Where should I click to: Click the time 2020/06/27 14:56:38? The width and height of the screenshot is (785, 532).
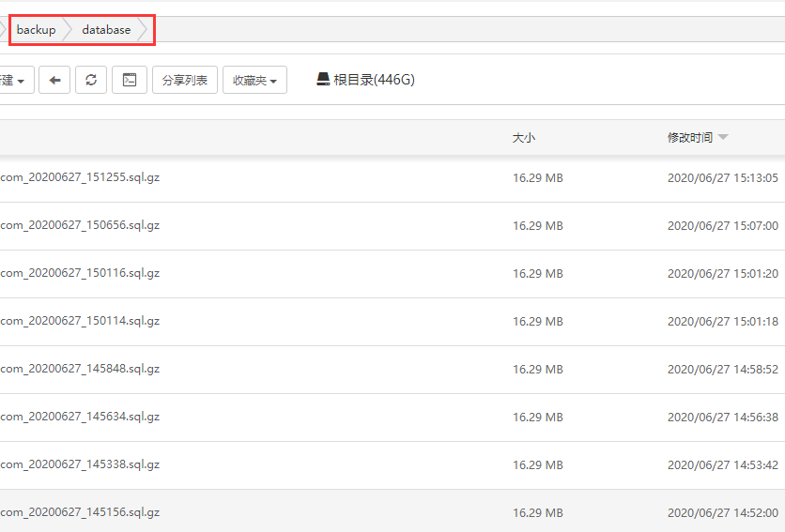pos(723,417)
